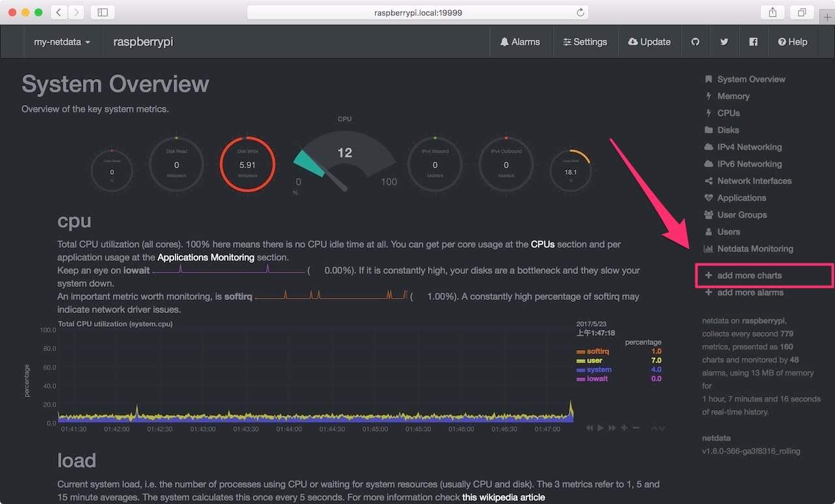Click the raspberrypi hostname in navbar
835x504 pixels.
click(143, 42)
